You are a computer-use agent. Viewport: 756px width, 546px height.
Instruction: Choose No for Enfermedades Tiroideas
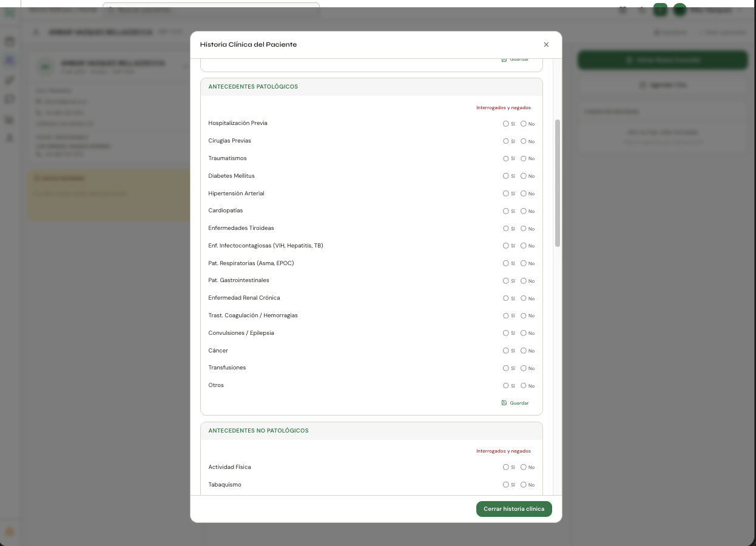523,228
